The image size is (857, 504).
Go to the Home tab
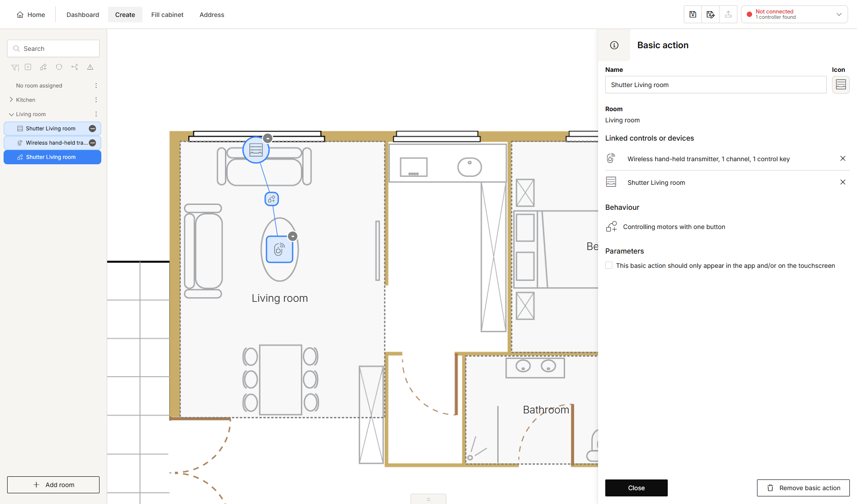coord(31,15)
